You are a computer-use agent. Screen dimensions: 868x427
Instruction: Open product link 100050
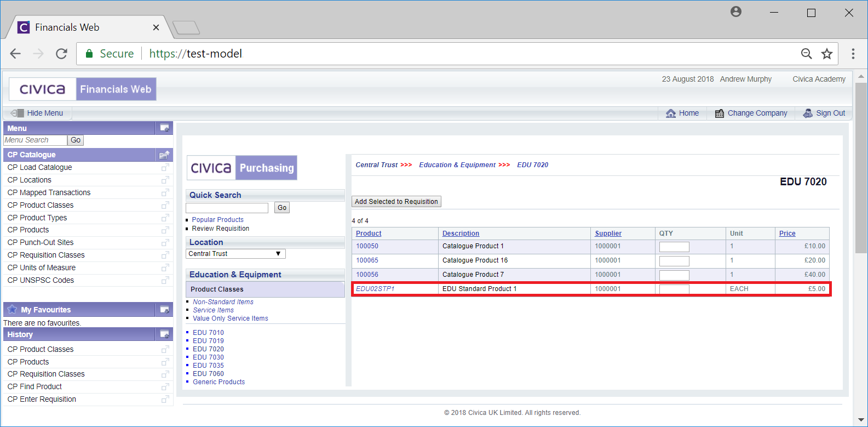[367, 246]
